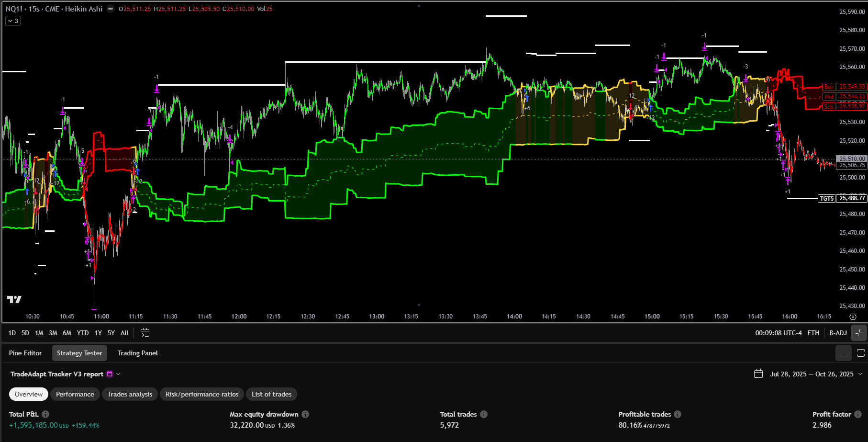Click info icon next to Total P&L
Screen dimensions: 868x442
click(x=45, y=414)
